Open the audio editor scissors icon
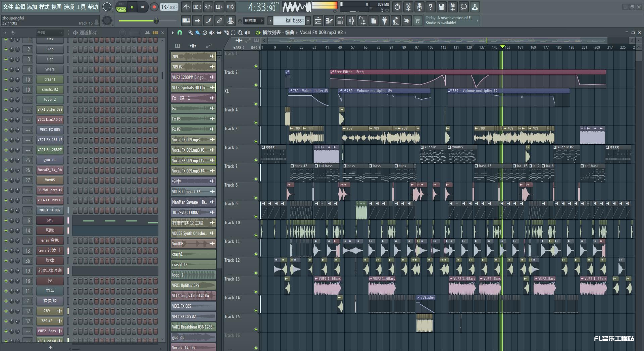The height and width of the screenshot is (351, 644). pos(408,7)
